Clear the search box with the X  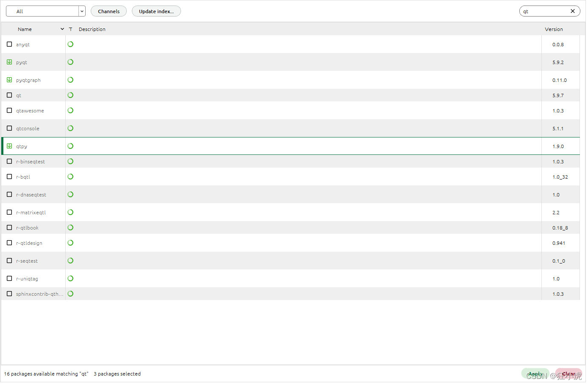tap(573, 11)
